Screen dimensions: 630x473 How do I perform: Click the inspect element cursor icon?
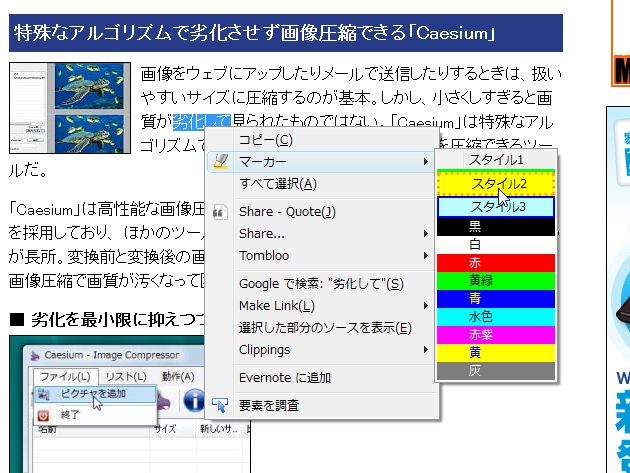220,405
